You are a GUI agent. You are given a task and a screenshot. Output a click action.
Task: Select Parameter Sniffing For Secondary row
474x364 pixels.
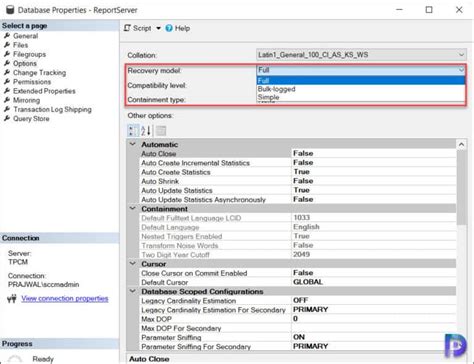pyautogui.click(x=298, y=346)
